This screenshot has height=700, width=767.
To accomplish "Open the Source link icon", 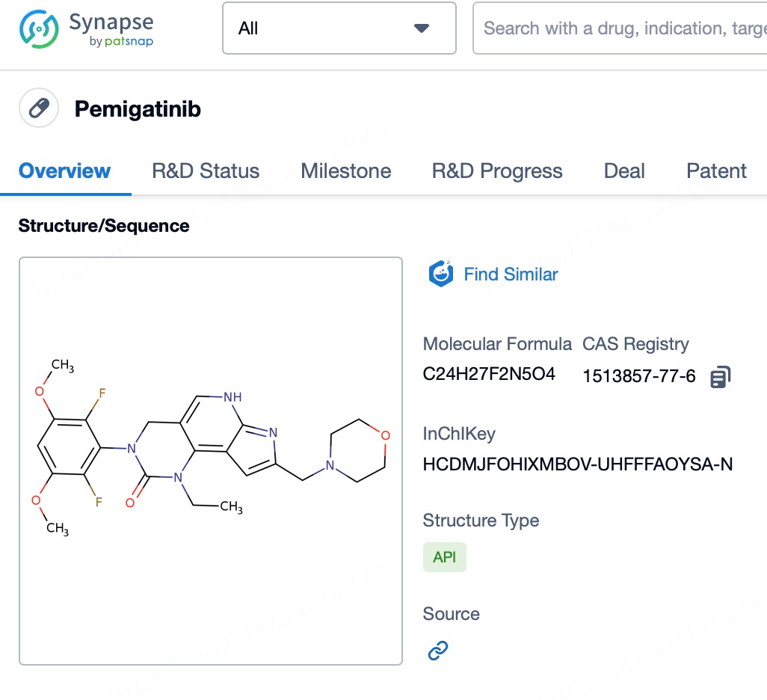I will [437, 651].
